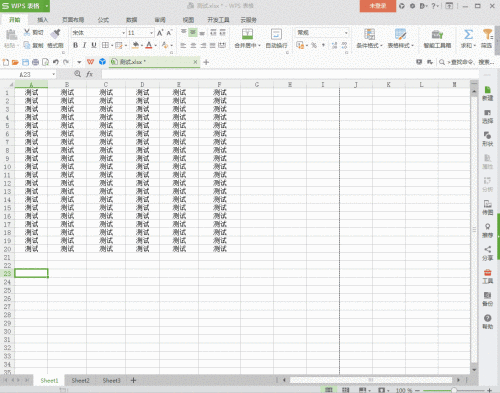Switch to the View (视图) tab
This screenshot has width=500, height=393.
(188, 20)
